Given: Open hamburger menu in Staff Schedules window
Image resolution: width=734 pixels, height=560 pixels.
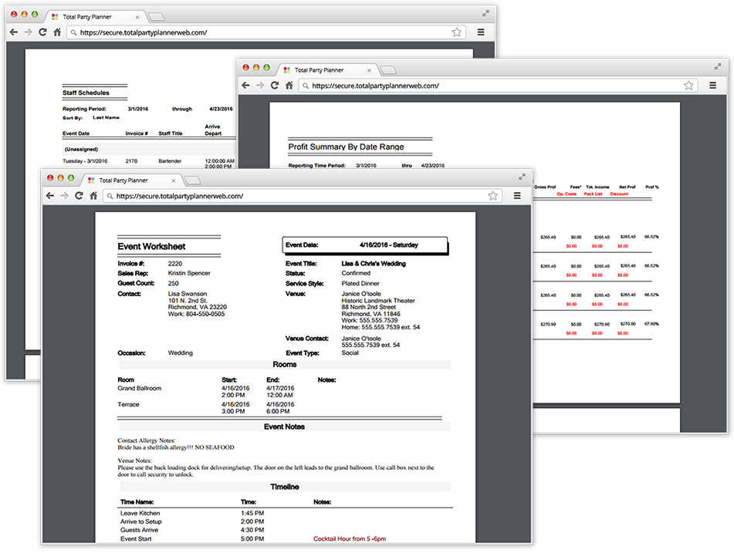Looking at the screenshot, I should [x=481, y=32].
